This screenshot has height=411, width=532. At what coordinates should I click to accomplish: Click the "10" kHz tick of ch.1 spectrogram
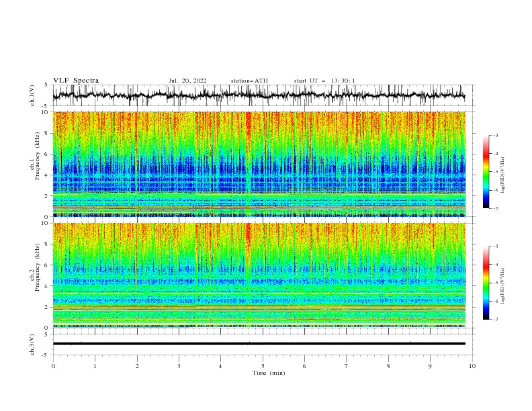coord(46,112)
